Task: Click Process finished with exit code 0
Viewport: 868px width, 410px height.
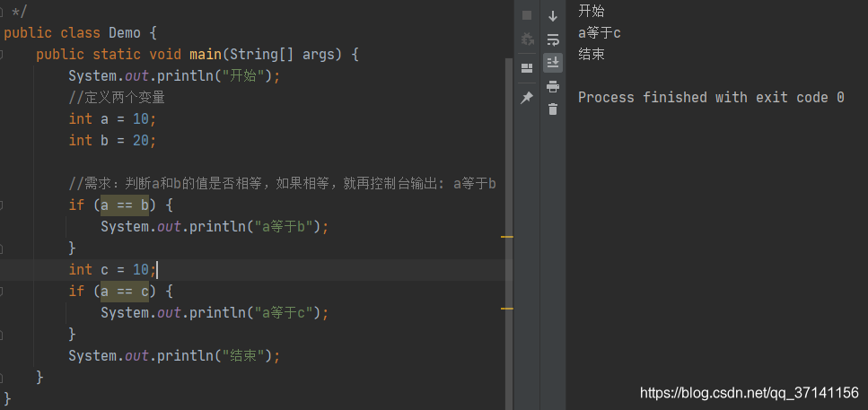Action: pos(711,98)
